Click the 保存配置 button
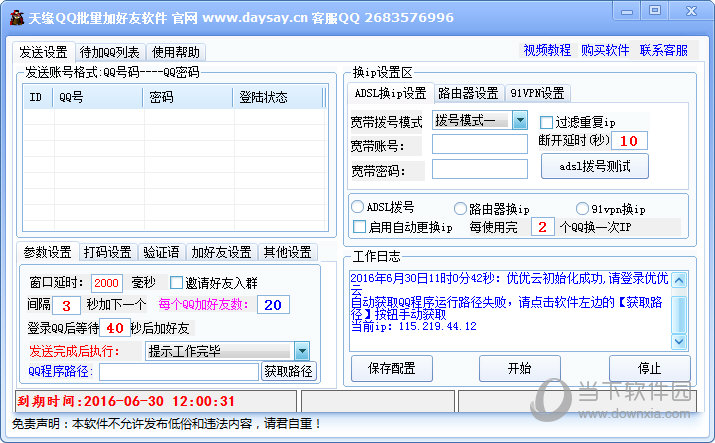 tap(392, 368)
